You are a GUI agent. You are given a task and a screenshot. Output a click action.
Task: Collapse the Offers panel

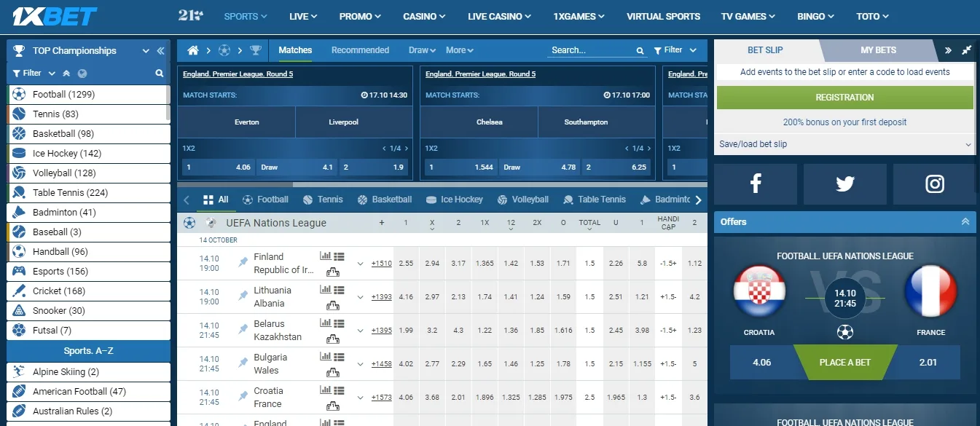point(965,221)
